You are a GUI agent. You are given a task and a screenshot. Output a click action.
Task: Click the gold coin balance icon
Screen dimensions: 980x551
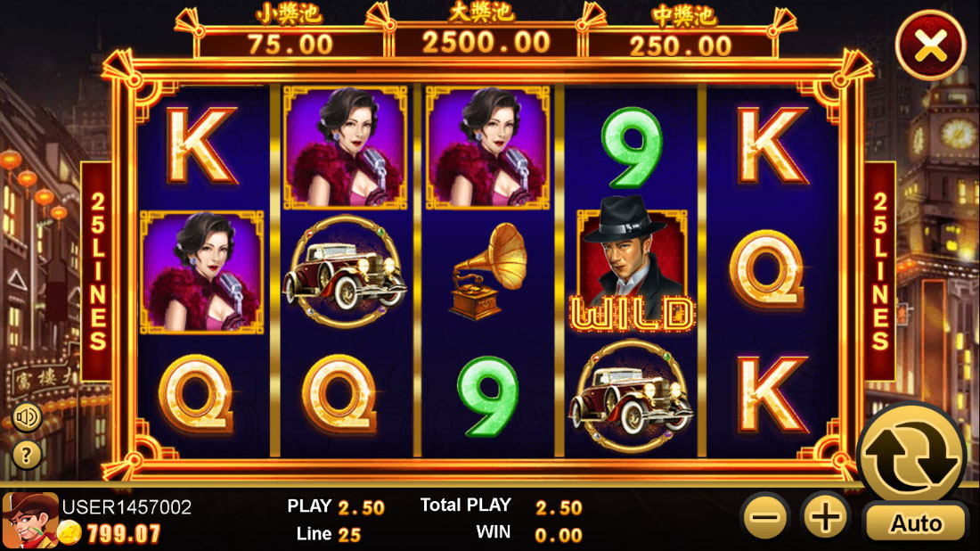70,533
